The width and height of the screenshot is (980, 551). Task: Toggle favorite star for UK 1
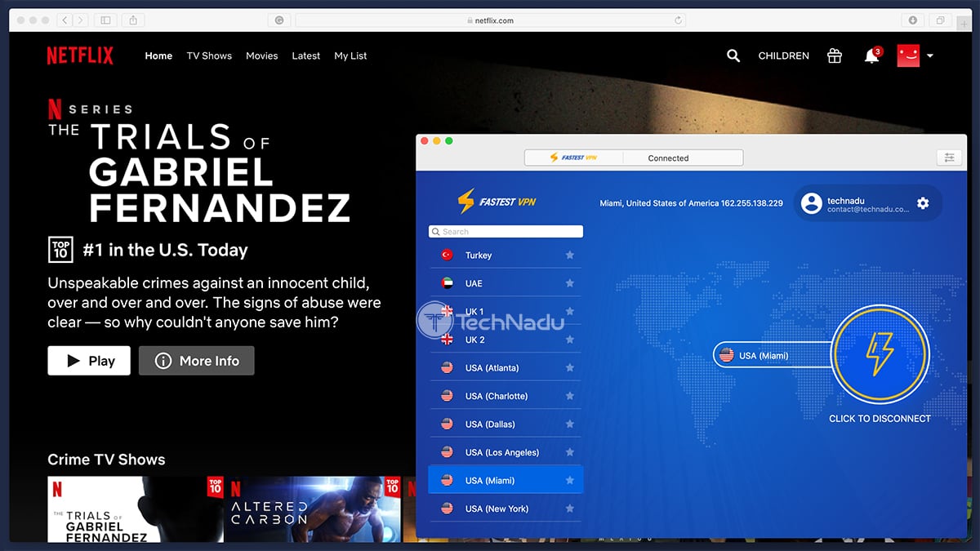pos(570,311)
